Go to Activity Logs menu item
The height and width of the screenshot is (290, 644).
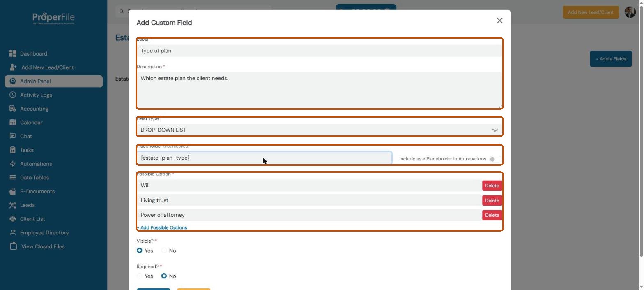(36, 95)
